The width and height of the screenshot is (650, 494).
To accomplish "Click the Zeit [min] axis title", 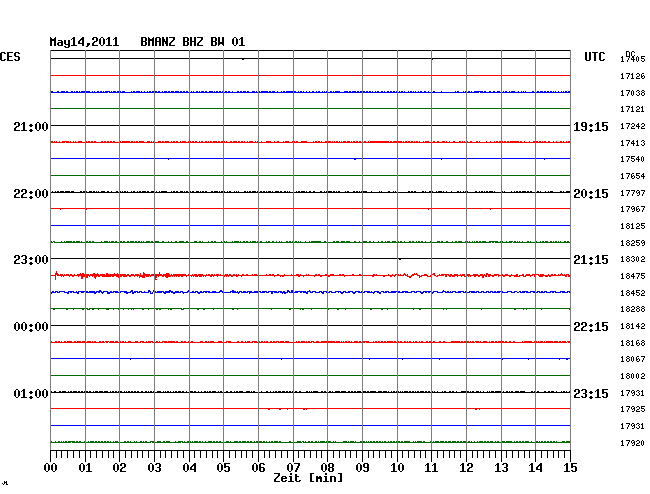I will click(x=308, y=478).
